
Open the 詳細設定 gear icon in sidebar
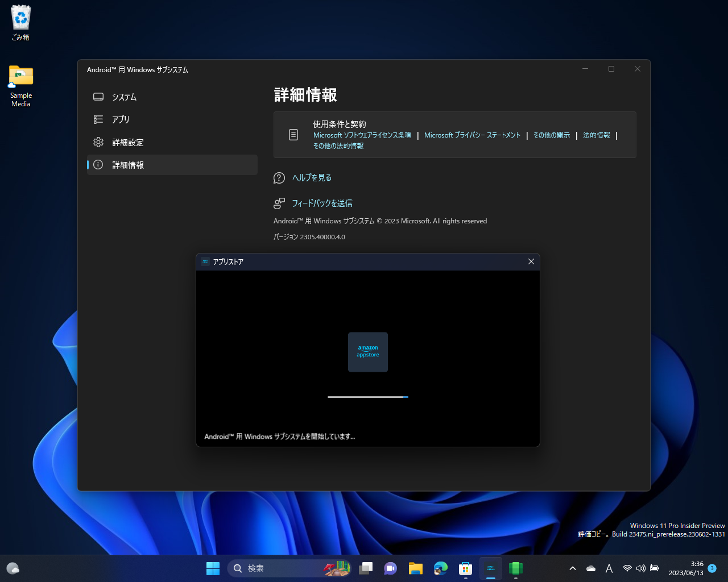click(x=98, y=142)
